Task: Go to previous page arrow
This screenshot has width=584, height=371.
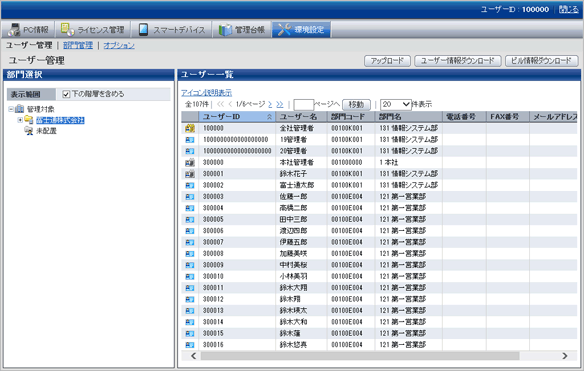Action: pos(230,104)
